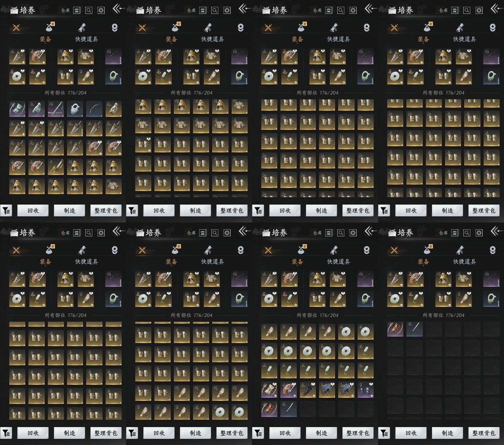Click the 制造 button in the bottom-right panel
Viewport: 504px width, 445px height.
447,433
